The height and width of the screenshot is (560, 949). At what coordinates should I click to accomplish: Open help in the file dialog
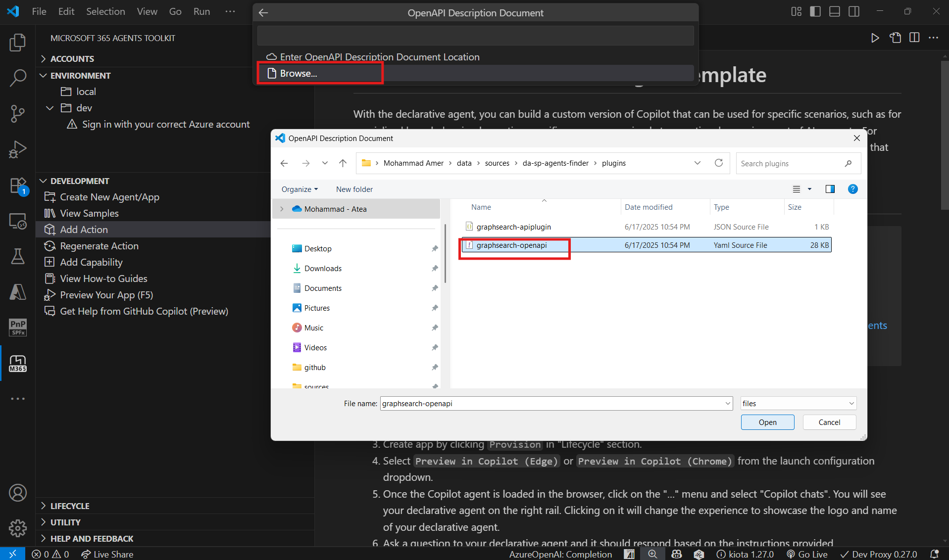tap(852, 189)
